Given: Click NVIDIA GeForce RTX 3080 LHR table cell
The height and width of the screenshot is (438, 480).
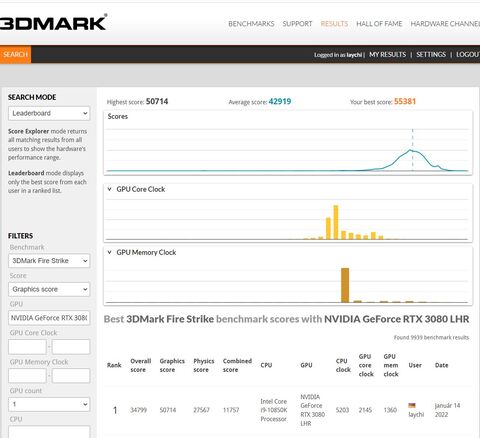Looking at the screenshot, I should coord(312,410).
